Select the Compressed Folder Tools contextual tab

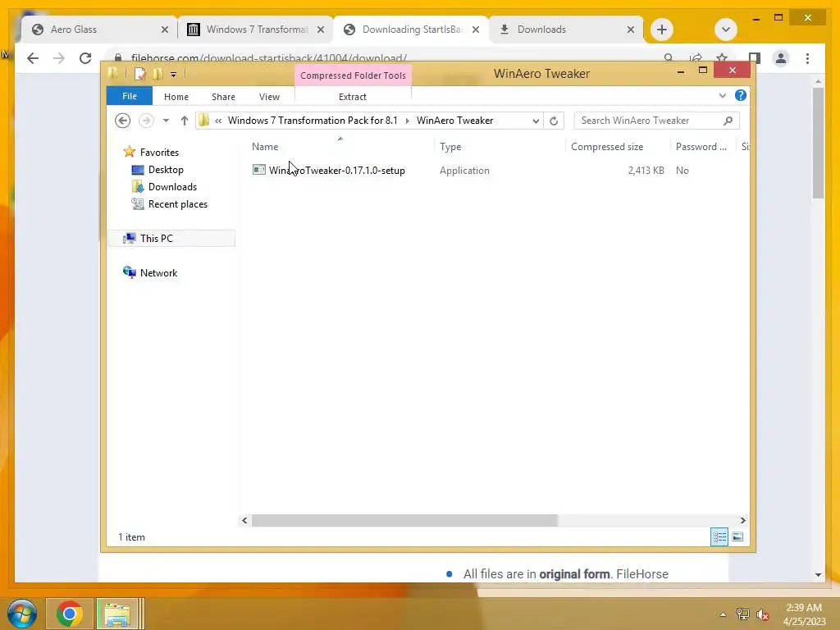[353, 75]
